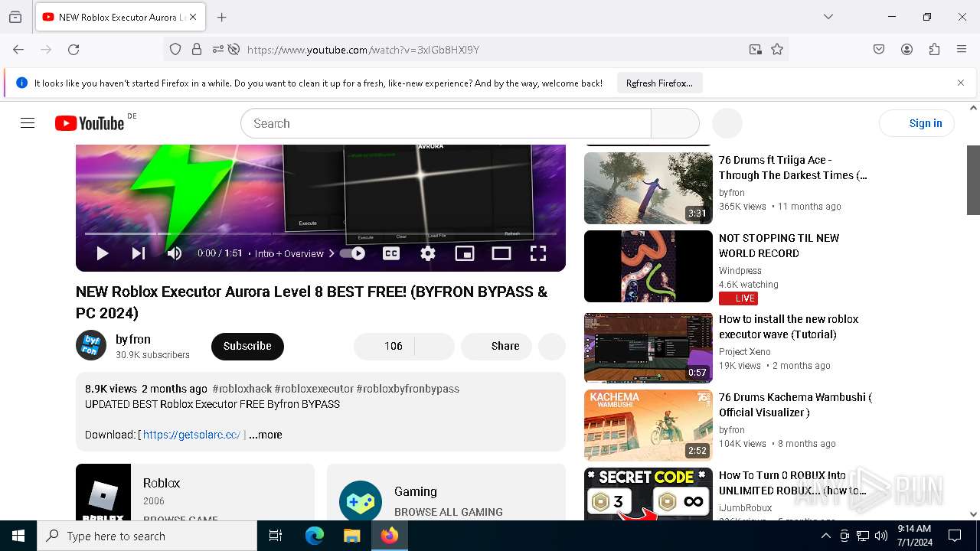Open Firefox account icon
The height and width of the screenshot is (551, 980).
[906, 49]
